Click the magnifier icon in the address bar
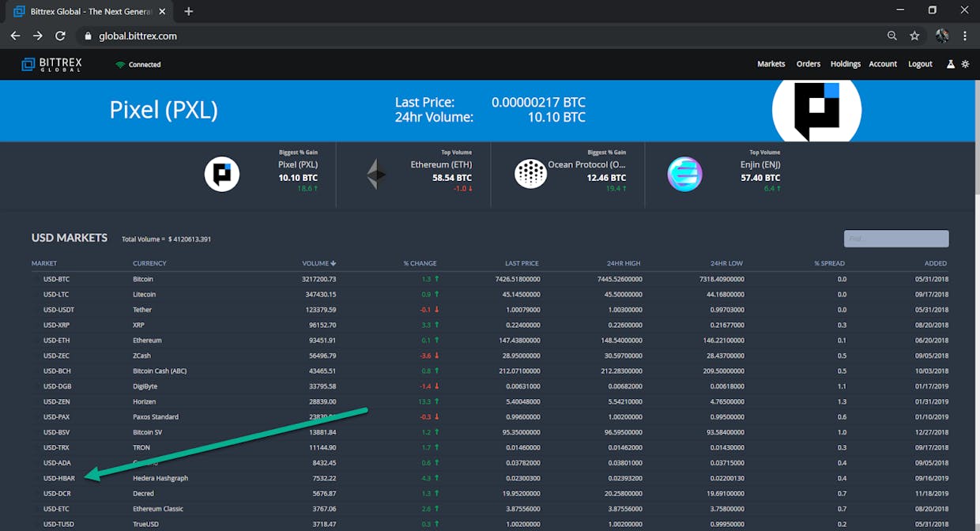This screenshot has height=531, width=980. coord(892,36)
